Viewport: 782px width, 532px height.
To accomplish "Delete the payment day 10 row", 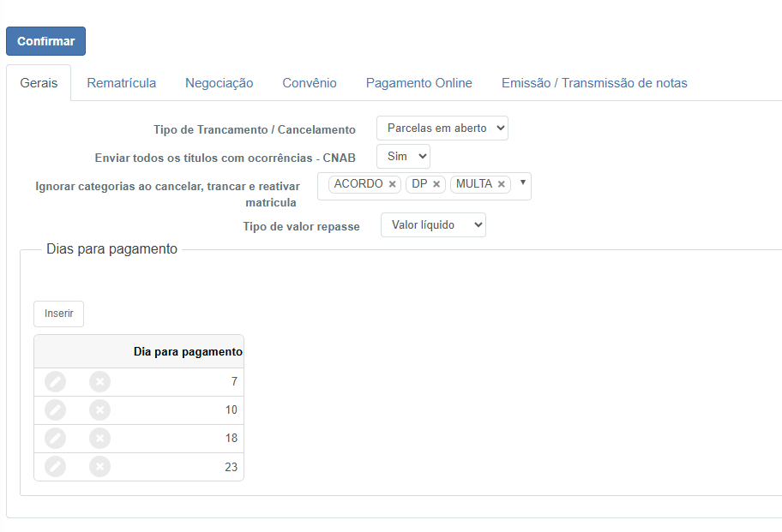I will coord(99,410).
